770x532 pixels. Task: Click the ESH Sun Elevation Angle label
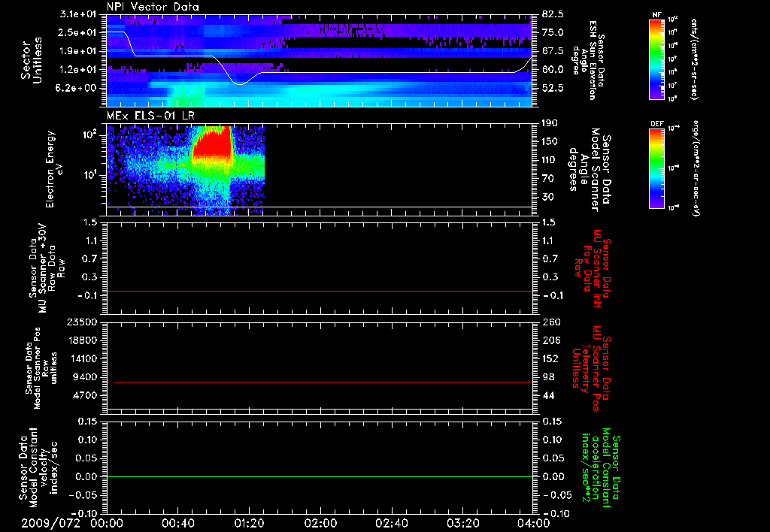pyautogui.click(x=590, y=60)
